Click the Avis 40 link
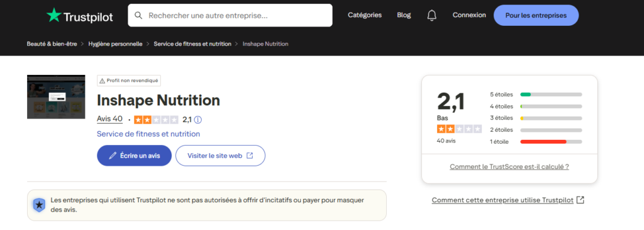 [x=109, y=119]
